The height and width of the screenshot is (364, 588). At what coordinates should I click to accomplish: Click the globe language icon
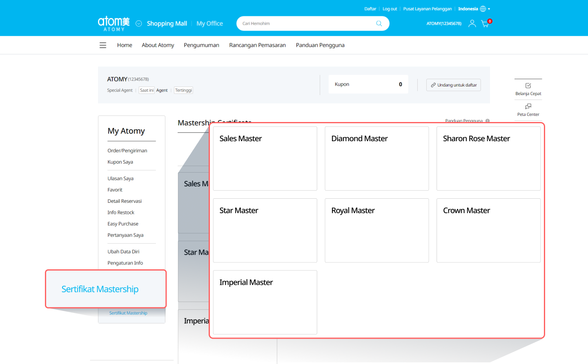click(483, 9)
